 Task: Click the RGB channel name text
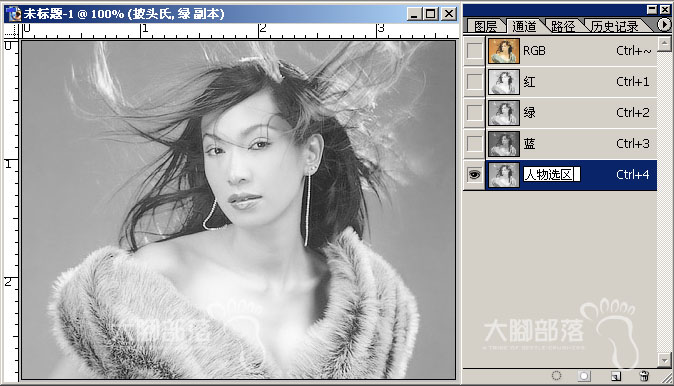click(534, 51)
